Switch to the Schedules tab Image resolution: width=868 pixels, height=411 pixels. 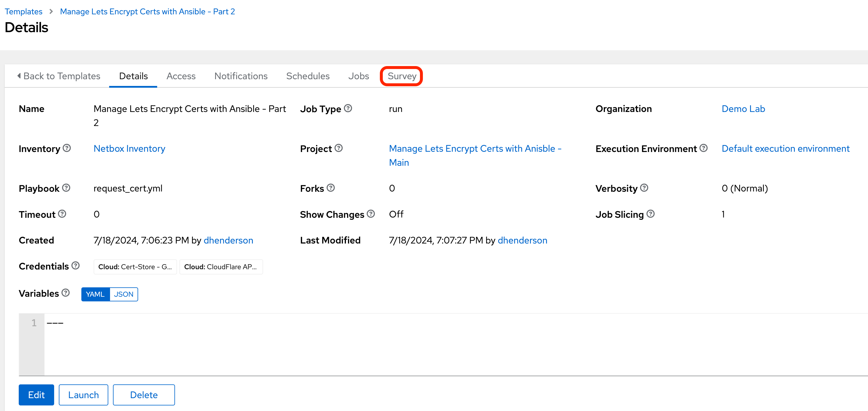point(308,76)
